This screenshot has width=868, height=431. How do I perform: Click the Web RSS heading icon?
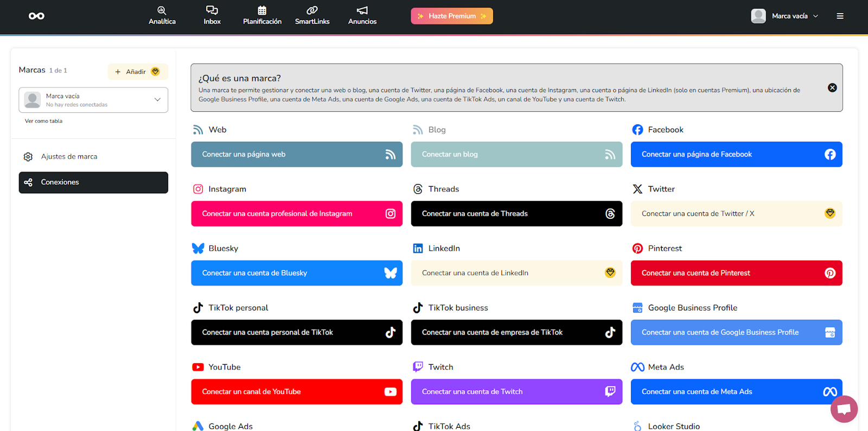(198, 130)
